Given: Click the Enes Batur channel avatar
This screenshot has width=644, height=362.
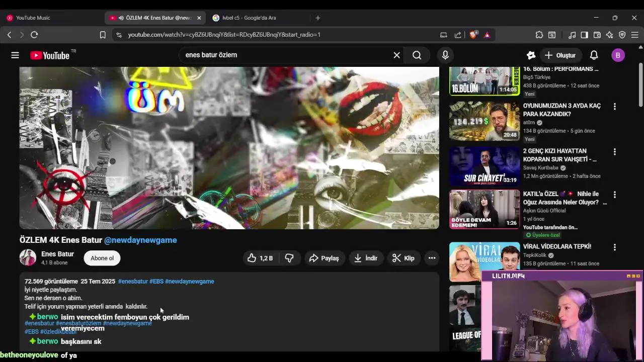Looking at the screenshot, I should [x=28, y=257].
